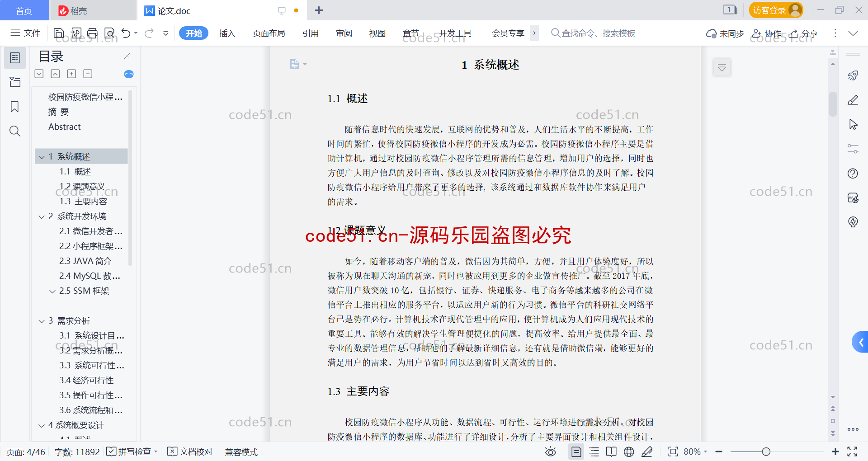Viewport: 868px width, 461px height.
Task: Select the cursor selection tool on right
Action: tap(853, 124)
